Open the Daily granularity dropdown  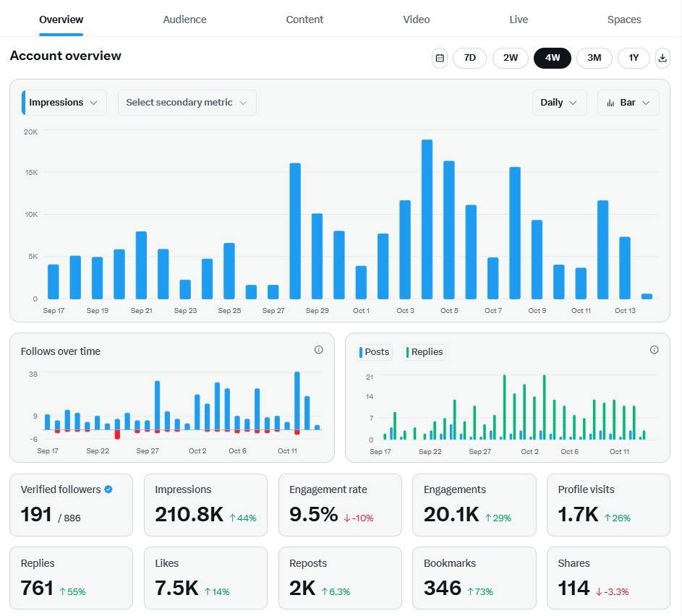pyautogui.click(x=558, y=103)
